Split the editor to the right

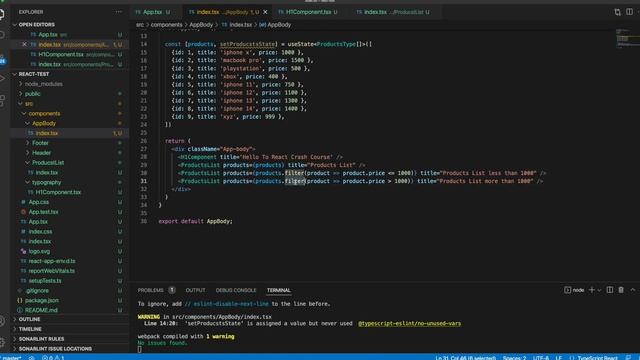click(629, 12)
